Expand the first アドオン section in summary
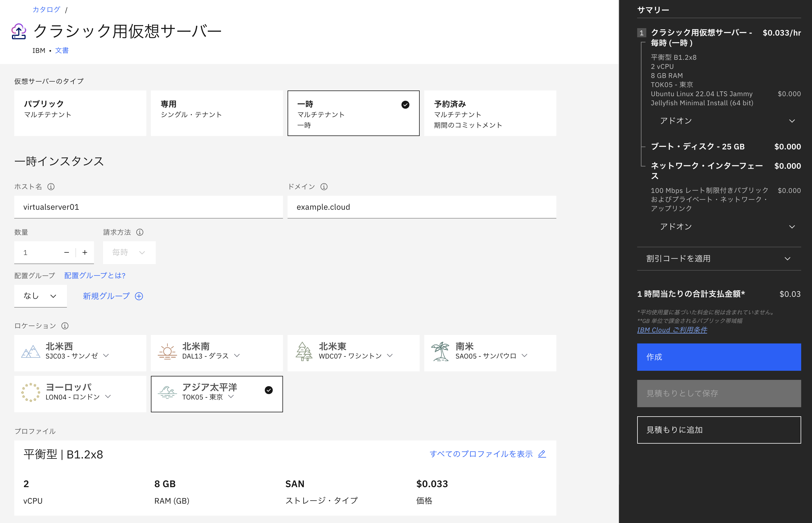Image resolution: width=812 pixels, height=523 pixels. click(725, 121)
